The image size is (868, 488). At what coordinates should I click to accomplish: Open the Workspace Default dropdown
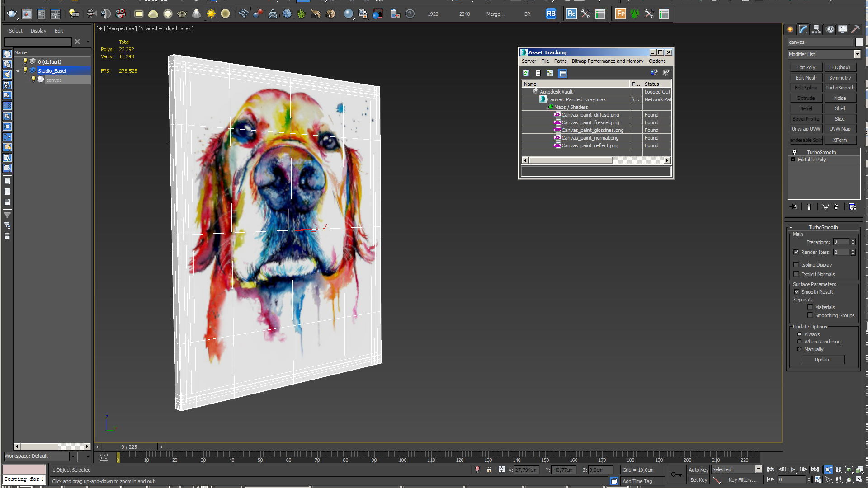point(72,456)
